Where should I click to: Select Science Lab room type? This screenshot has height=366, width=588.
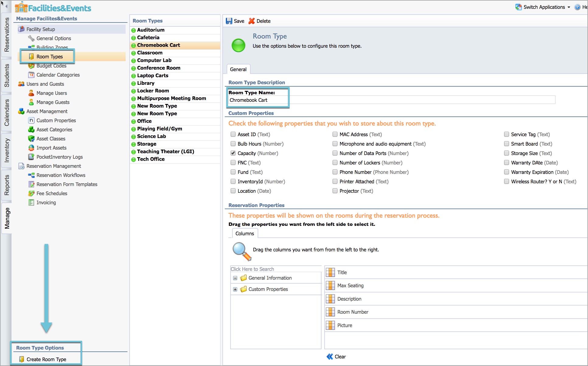[x=175, y=136]
